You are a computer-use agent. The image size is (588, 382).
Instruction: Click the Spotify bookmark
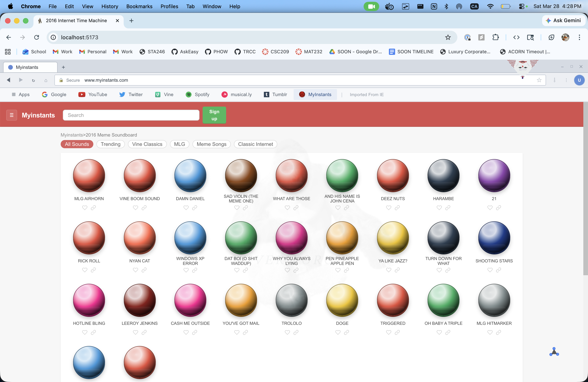tap(197, 94)
